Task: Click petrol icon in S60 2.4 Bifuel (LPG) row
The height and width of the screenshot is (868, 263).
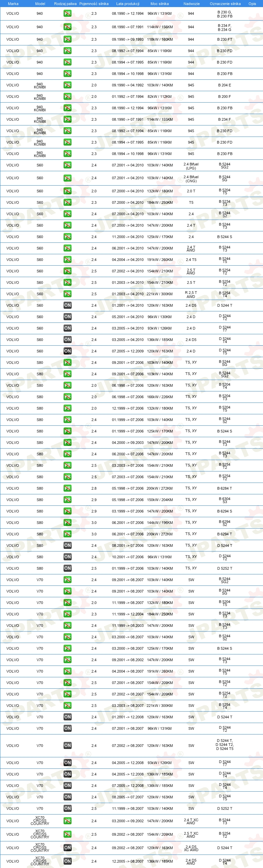Action: (x=68, y=165)
